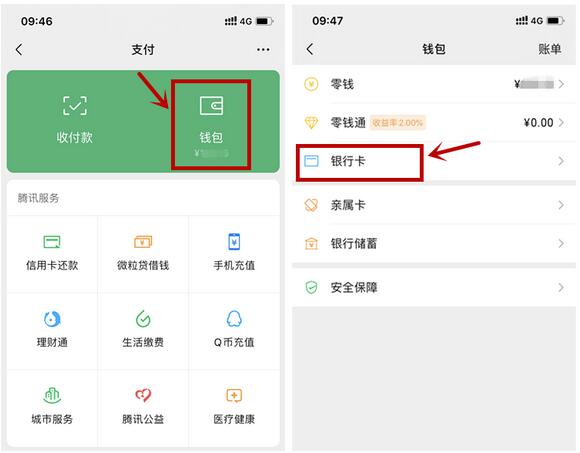Viewport: 580px width, 453px height.
Task: Tap the signal bars at 09:47
Action: point(522,21)
